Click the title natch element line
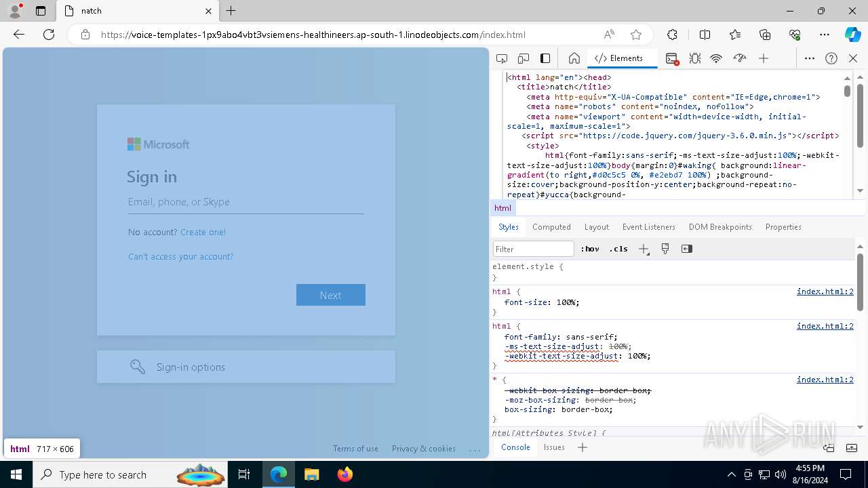 pyautogui.click(x=564, y=87)
